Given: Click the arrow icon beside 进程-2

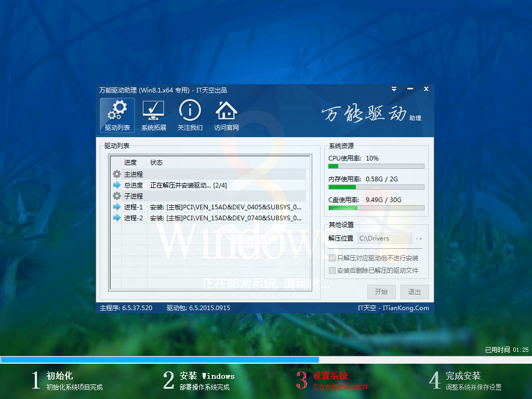Looking at the screenshot, I should pyautogui.click(x=117, y=218).
